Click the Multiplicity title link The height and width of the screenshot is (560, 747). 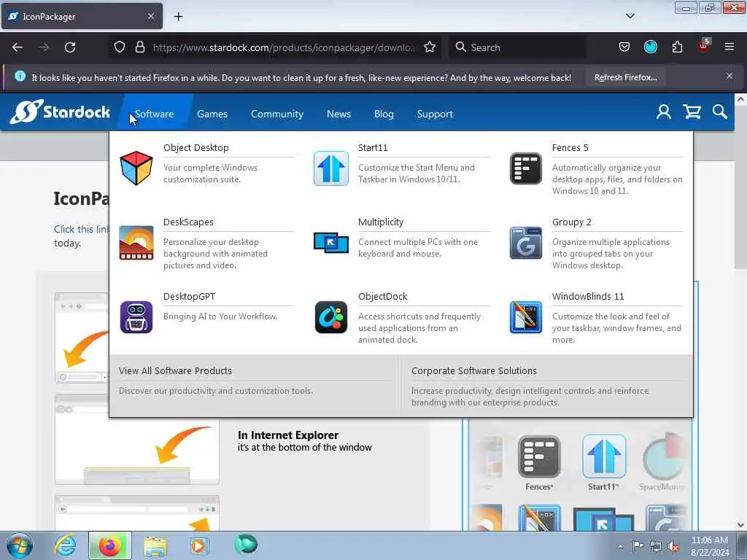pos(381,222)
